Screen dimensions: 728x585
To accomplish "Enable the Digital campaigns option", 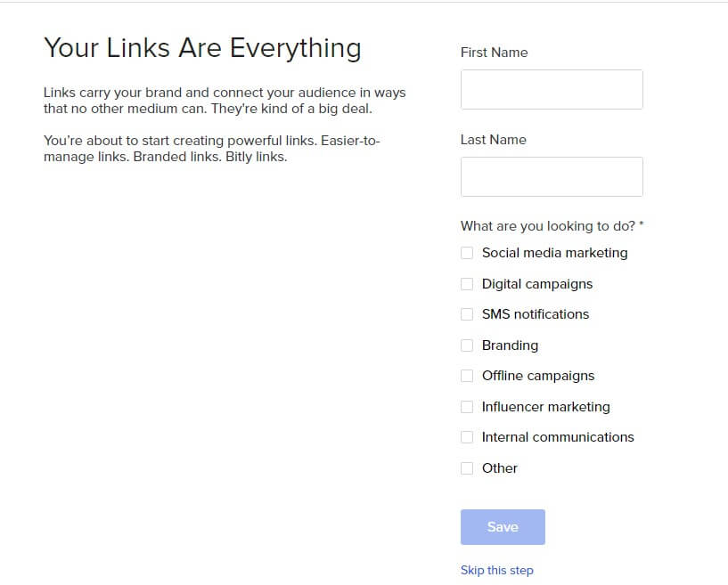I will click(x=467, y=283).
